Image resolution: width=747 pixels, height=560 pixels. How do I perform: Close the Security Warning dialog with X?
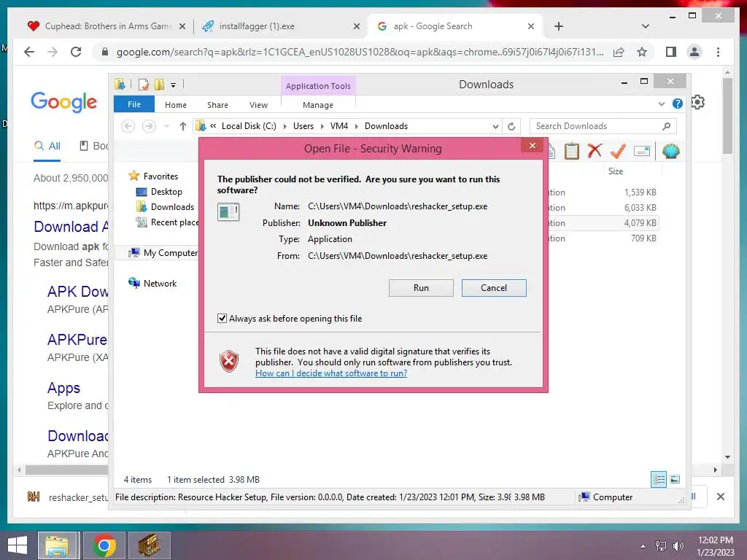point(532,146)
